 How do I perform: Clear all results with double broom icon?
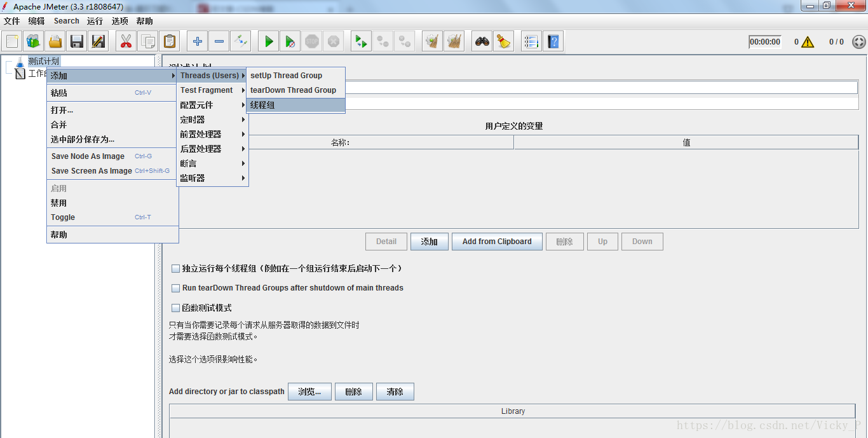[x=454, y=42]
